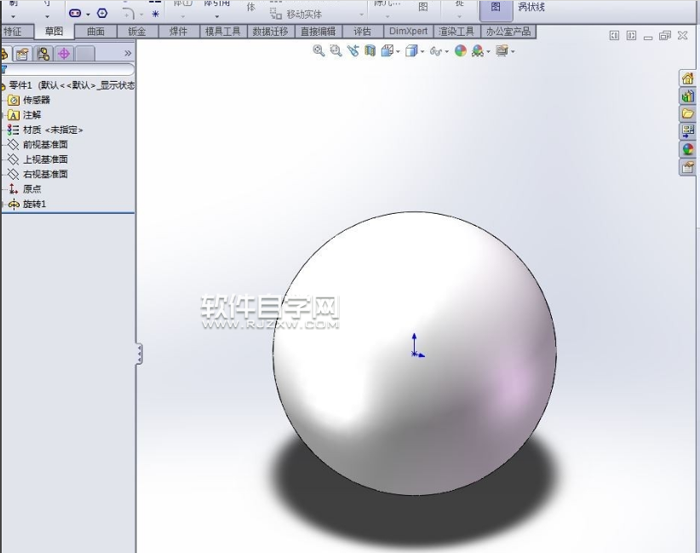Switch to the 直接编辑 ribbon tab

318,32
